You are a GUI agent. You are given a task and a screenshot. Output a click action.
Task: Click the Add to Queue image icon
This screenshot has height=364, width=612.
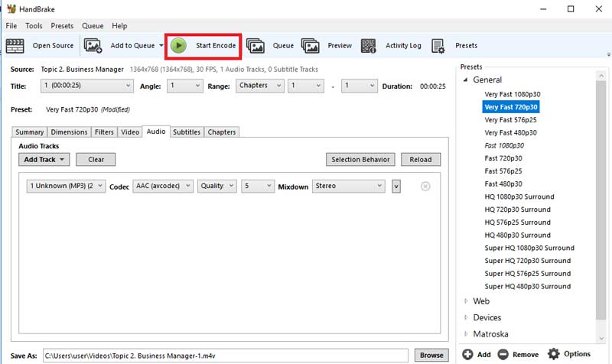[x=93, y=46]
